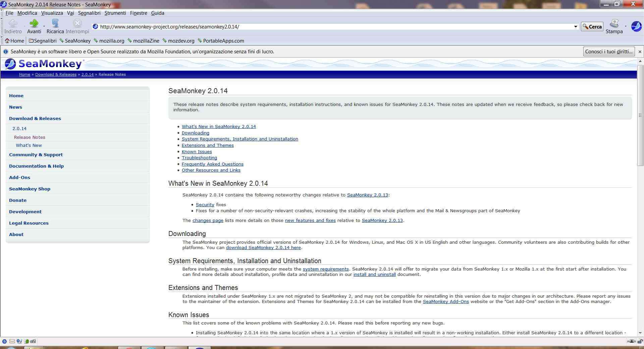644x349 pixels.
Task: Toggle online/offline connection icon in status bar
Action: coord(631,341)
